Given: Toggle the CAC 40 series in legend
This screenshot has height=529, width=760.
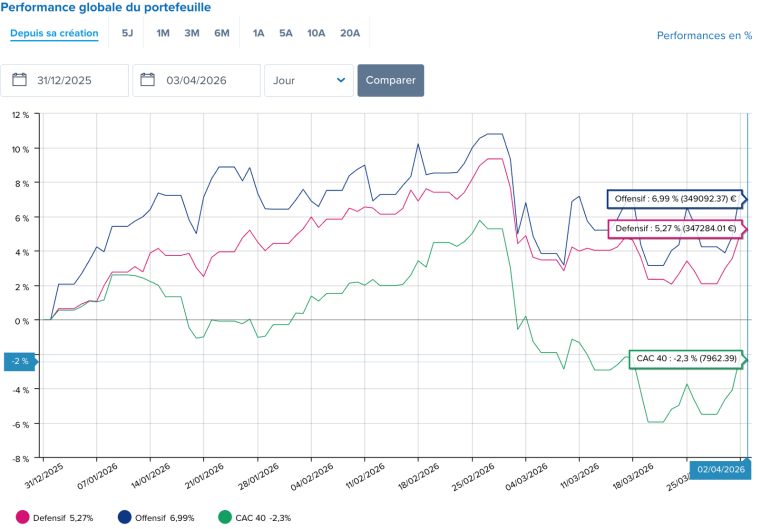Looking at the screenshot, I should tap(257, 517).
